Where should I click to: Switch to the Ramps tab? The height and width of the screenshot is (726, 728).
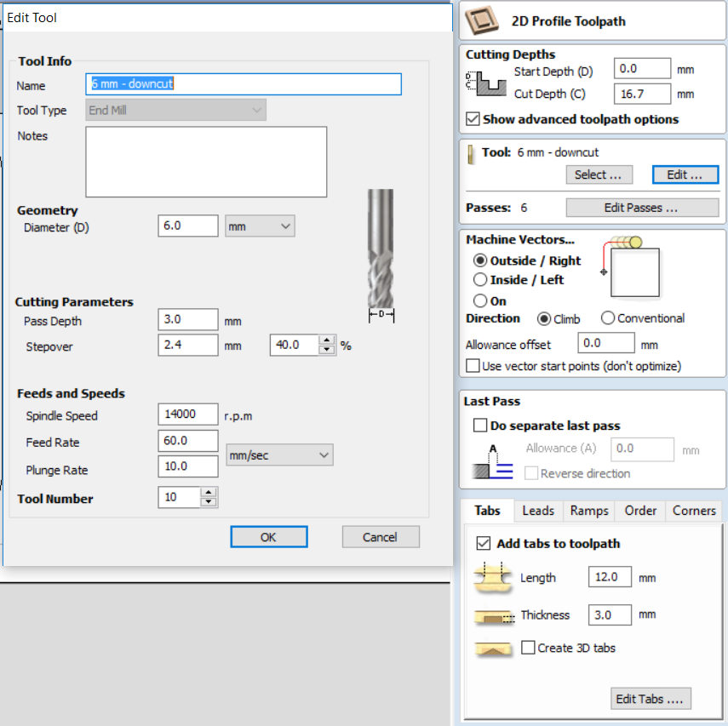coord(589,511)
